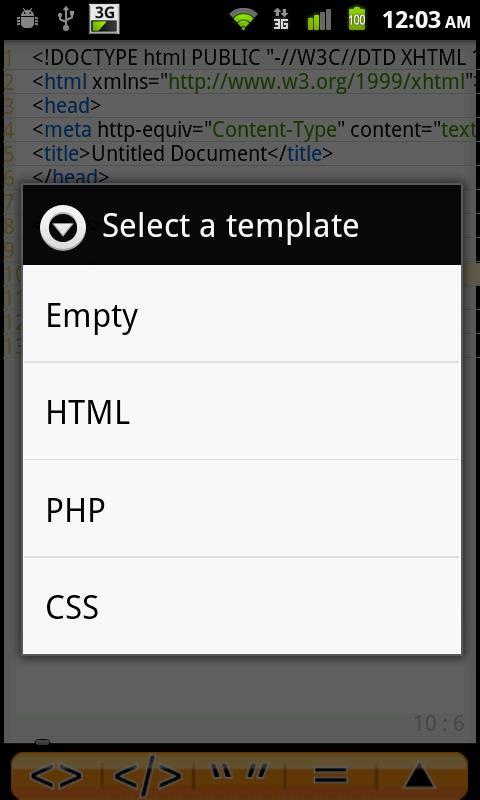Choose the Empty template
480x800 pixels.
242,313
